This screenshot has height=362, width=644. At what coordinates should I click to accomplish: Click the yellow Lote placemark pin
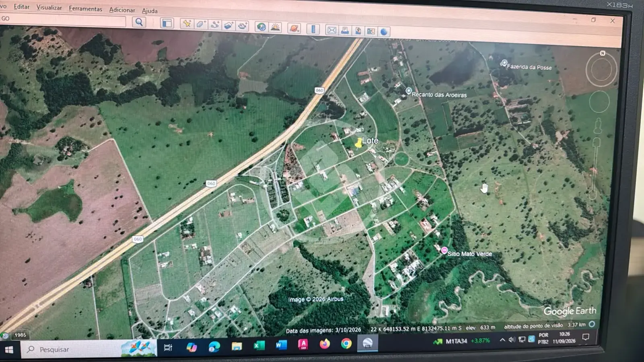pyautogui.click(x=359, y=143)
